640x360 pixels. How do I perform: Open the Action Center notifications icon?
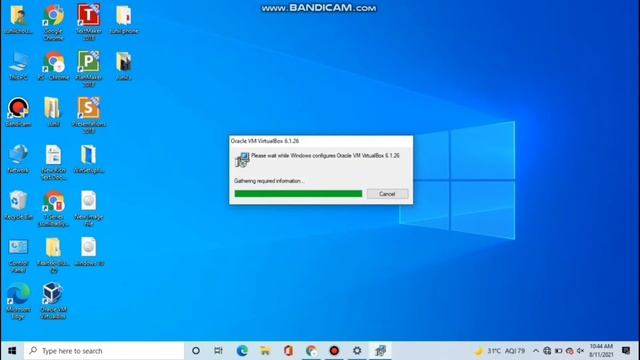(x=626, y=351)
